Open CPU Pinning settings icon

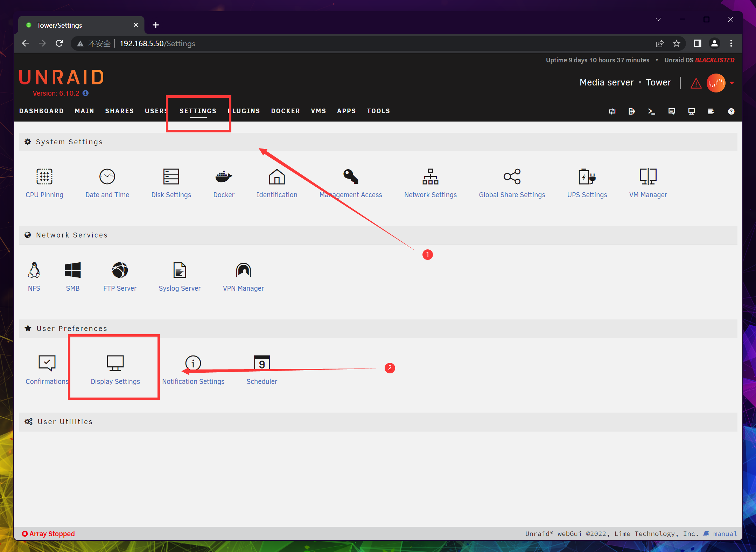click(44, 177)
